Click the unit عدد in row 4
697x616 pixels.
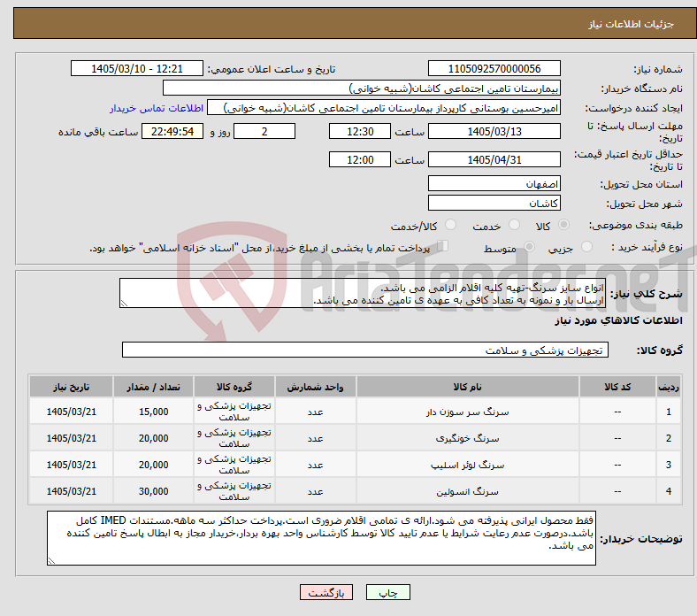point(315,491)
